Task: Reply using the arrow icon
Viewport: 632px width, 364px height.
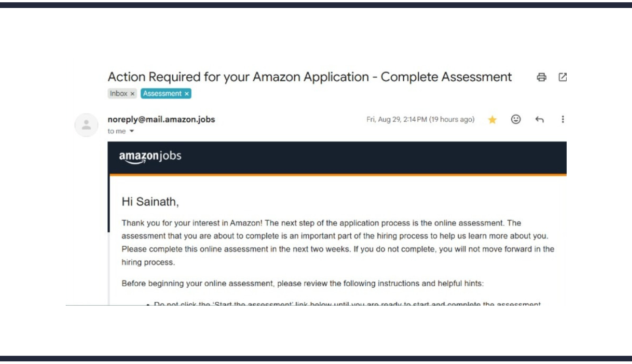Action: (539, 119)
